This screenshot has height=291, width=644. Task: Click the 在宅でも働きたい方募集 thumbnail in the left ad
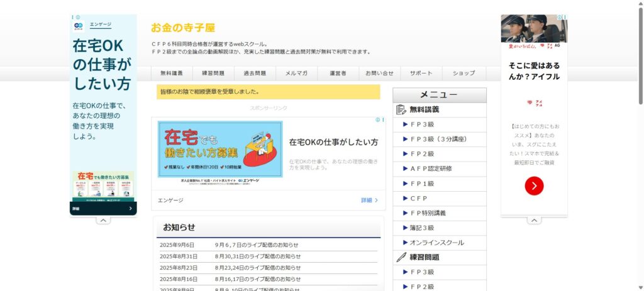(x=103, y=186)
